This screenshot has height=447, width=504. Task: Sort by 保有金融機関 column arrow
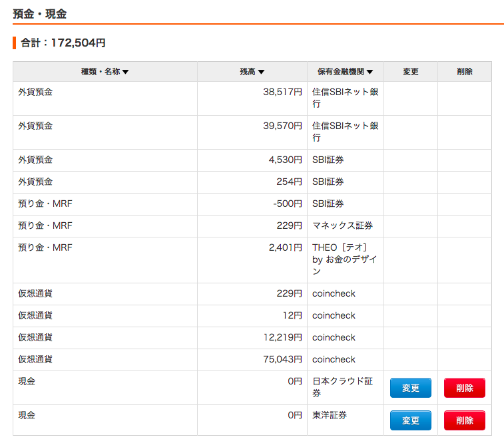coord(370,72)
